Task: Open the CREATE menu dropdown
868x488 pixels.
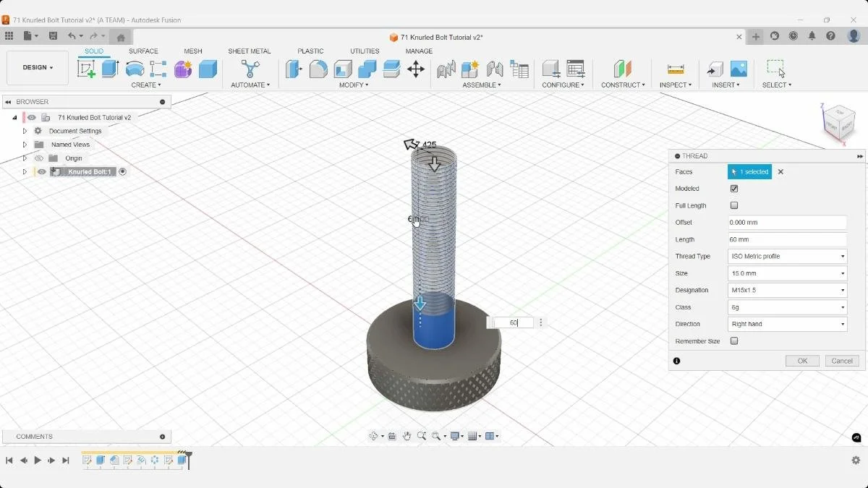Action: tap(146, 85)
